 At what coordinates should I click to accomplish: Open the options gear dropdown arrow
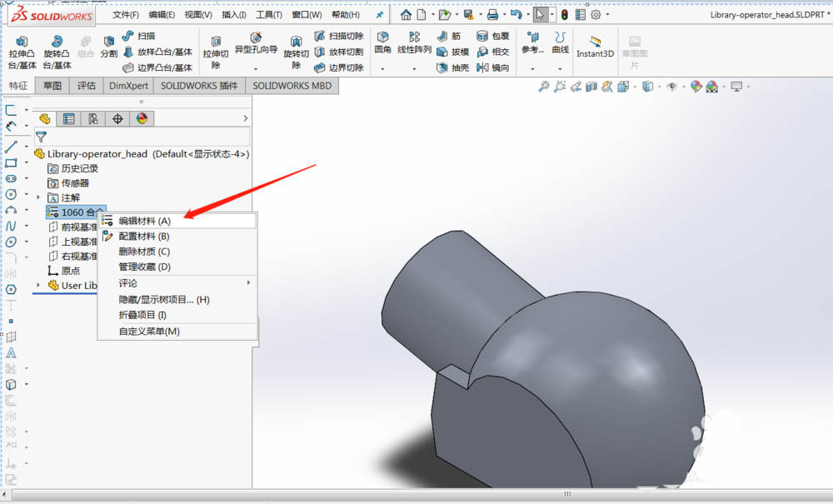tap(608, 15)
